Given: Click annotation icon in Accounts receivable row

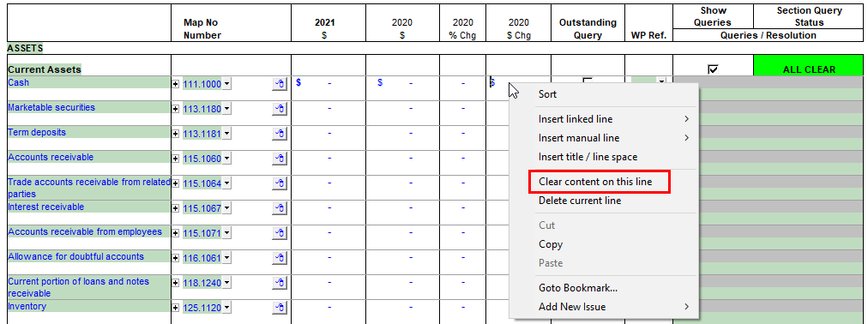Looking at the screenshot, I should point(280,159).
